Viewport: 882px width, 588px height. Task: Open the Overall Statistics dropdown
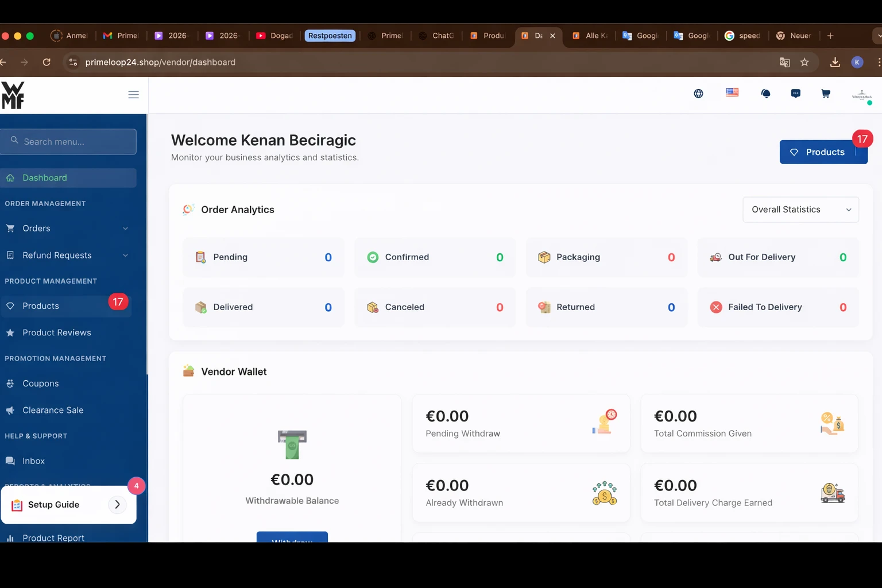click(x=800, y=210)
